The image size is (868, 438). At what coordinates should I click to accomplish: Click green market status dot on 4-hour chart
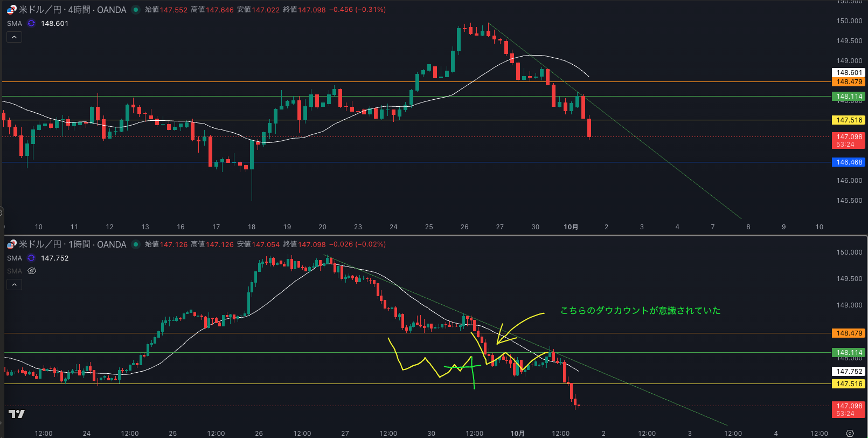(x=135, y=10)
